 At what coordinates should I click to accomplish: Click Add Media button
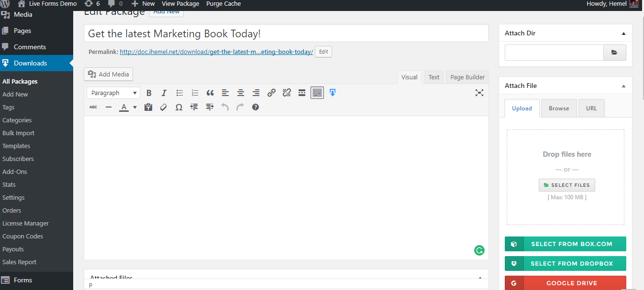tap(109, 74)
